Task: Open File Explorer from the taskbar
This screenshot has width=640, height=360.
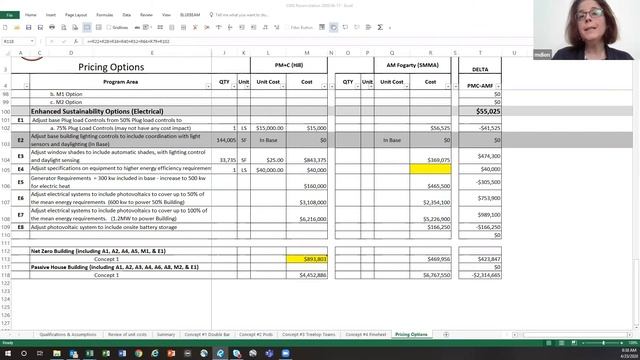Action: click(57, 353)
